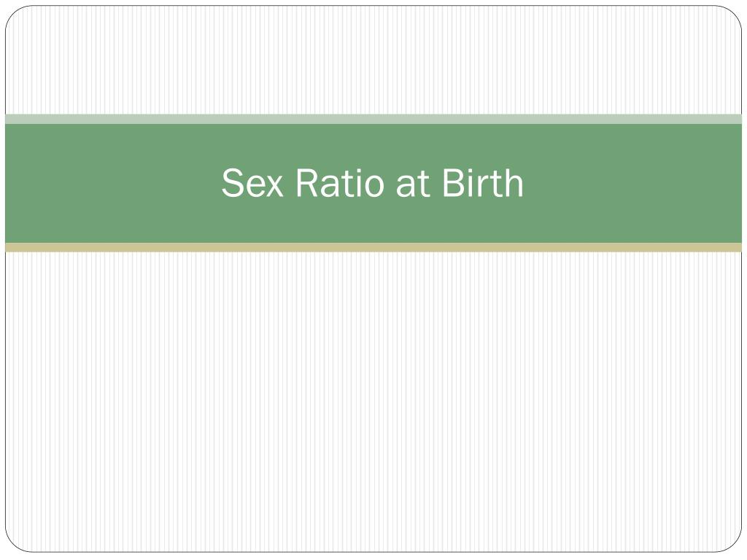Click the green banner left of the title
747x560 pixels.
(113, 183)
